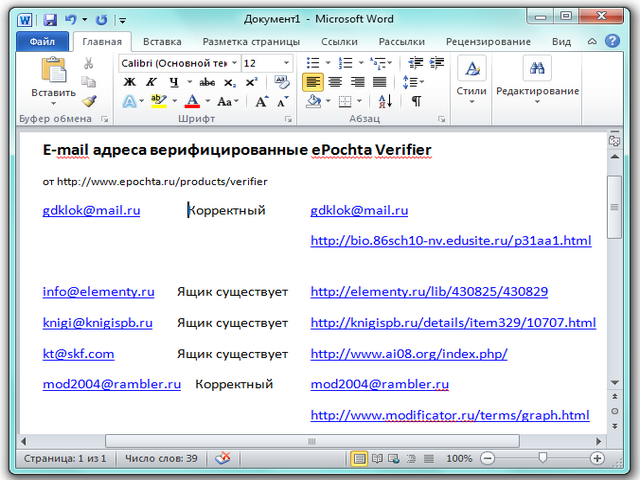Open the Файл tab
The image size is (640, 480).
coord(42,42)
